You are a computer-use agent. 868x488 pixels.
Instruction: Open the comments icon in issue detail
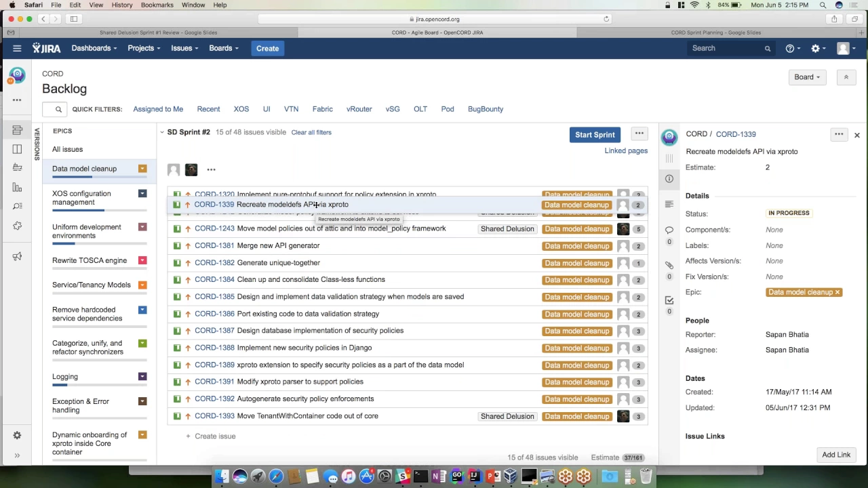click(669, 230)
